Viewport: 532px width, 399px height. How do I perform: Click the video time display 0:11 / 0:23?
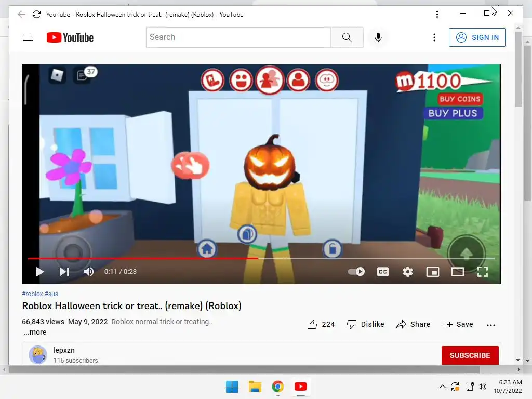120,271
